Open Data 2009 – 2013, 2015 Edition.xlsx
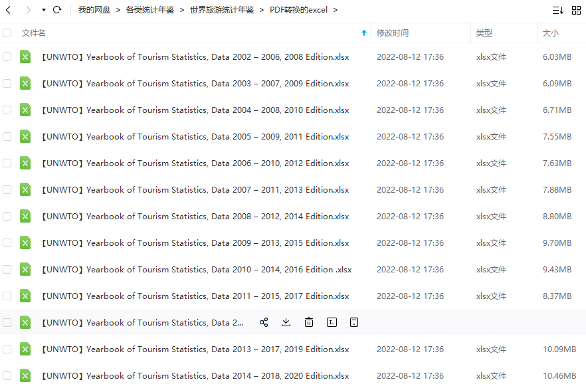 pyautogui.click(x=195, y=243)
